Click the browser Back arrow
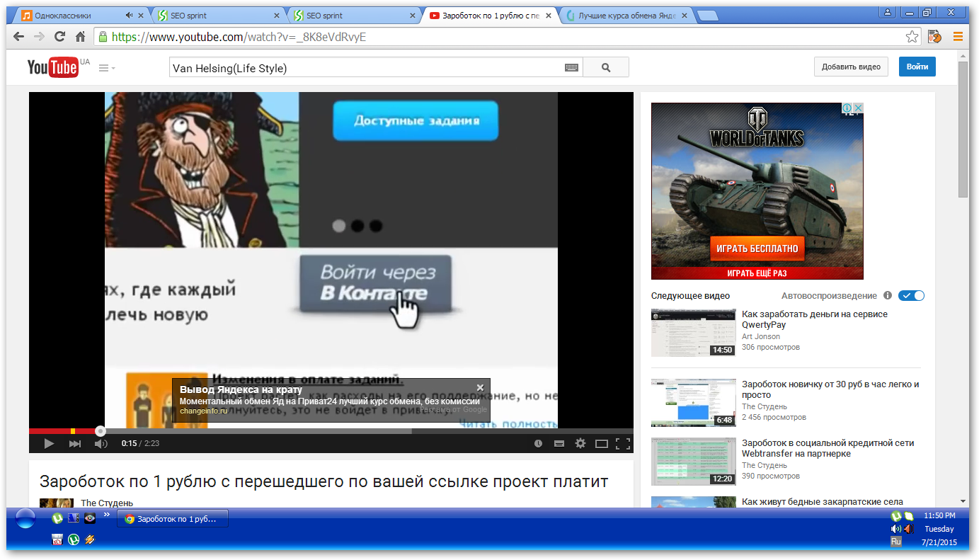This screenshot has width=979, height=560. pos(19,37)
